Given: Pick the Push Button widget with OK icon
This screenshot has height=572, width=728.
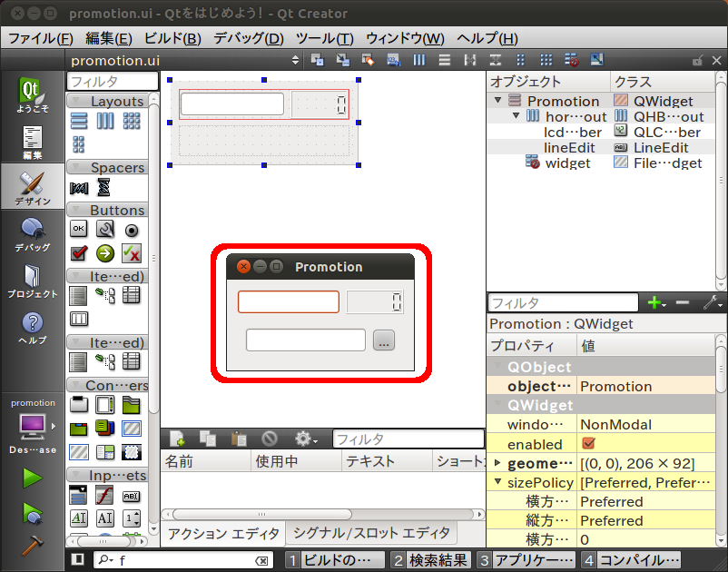Looking at the screenshot, I should 79,230.
